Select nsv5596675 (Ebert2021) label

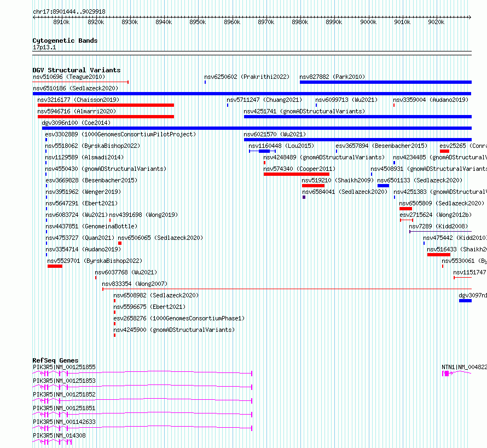pyautogui.click(x=149, y=307)
